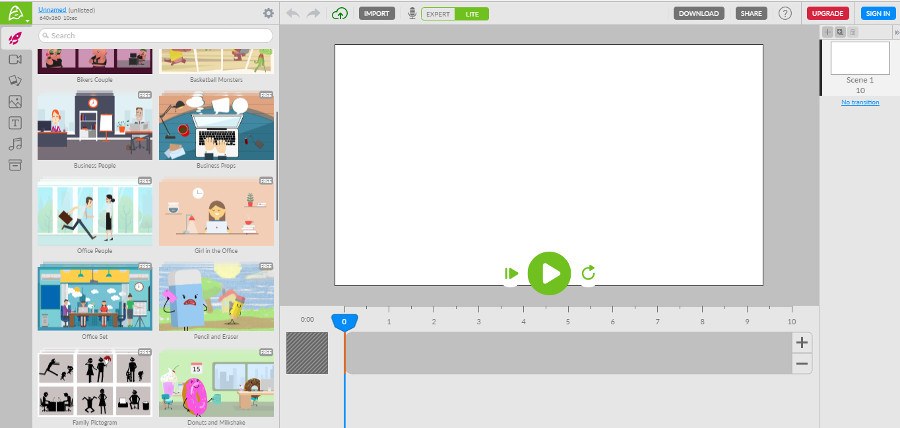Viewport: 900px width, 428px height.
Task: Click the 0:00 time display
Action: (x=307, y=320)
